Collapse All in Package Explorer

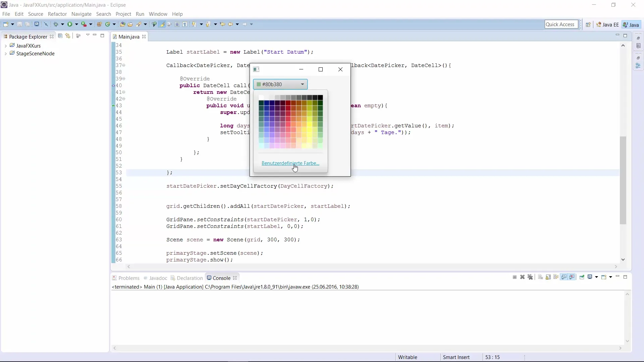click(60, 36)
